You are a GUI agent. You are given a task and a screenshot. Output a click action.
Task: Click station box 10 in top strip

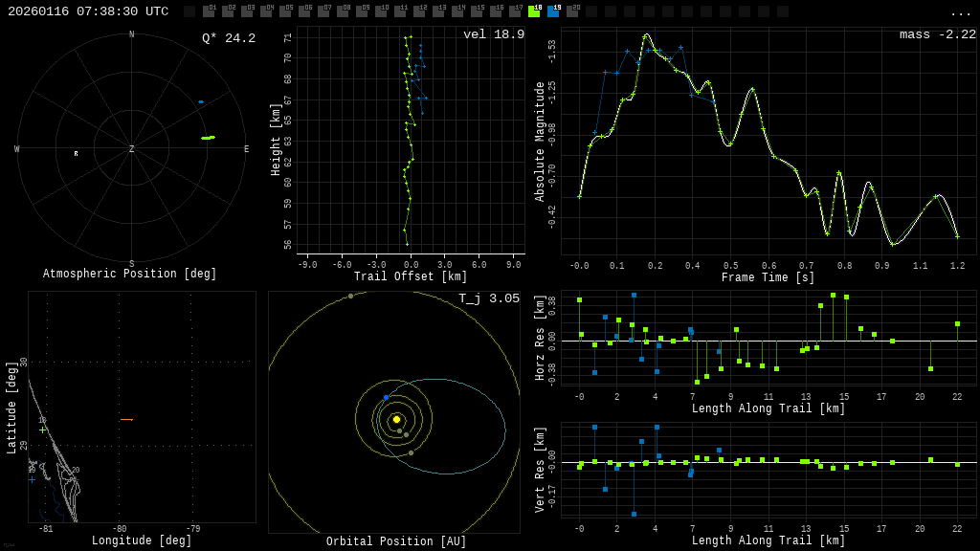coord(381,11)
